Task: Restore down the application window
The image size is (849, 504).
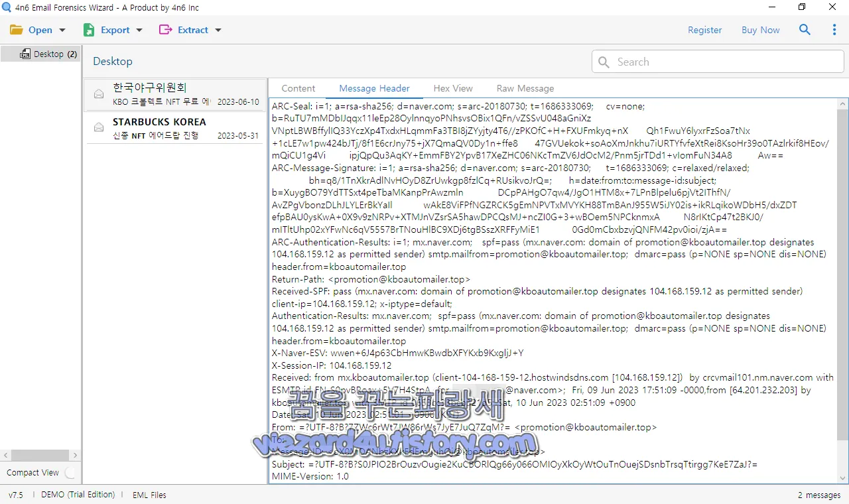Action: point(802,7)
